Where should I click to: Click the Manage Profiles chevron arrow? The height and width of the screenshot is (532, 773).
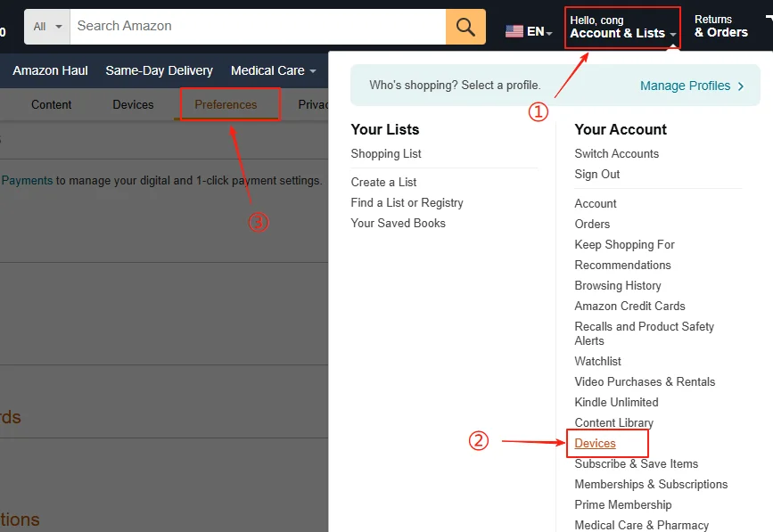click(741, 86)
